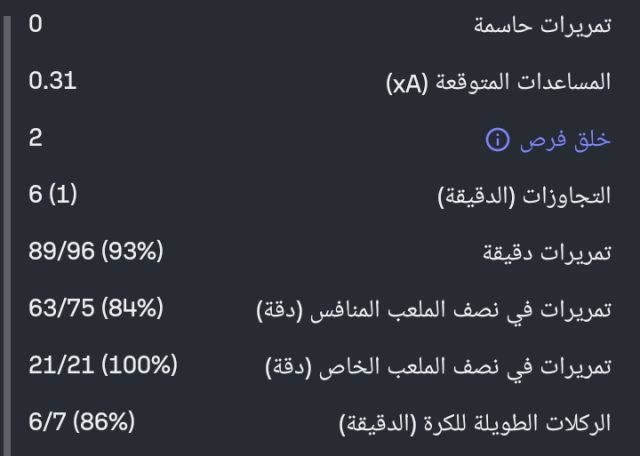Viewport: 640px width, 456px height.
Task: Click the التجاوزات (الدقيقة) label
Action: point(524,197)
